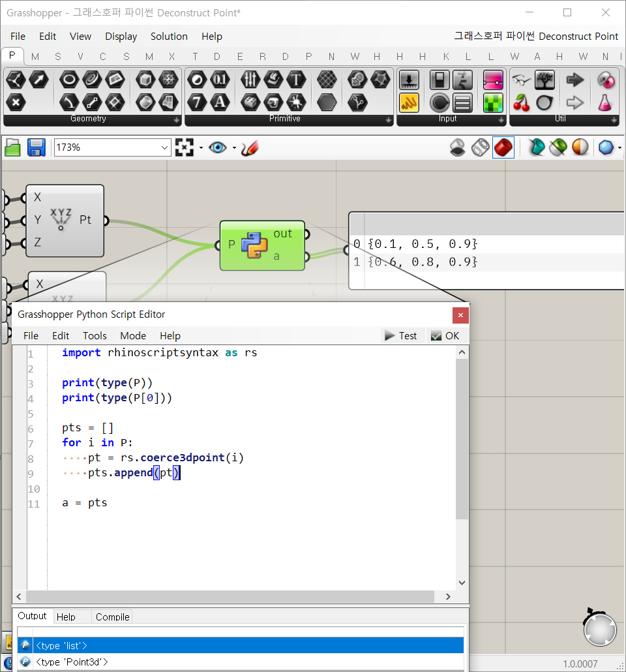The image size is (626, 672).
Task: Select the Circle parameter icon
Action: pos(69,80)
